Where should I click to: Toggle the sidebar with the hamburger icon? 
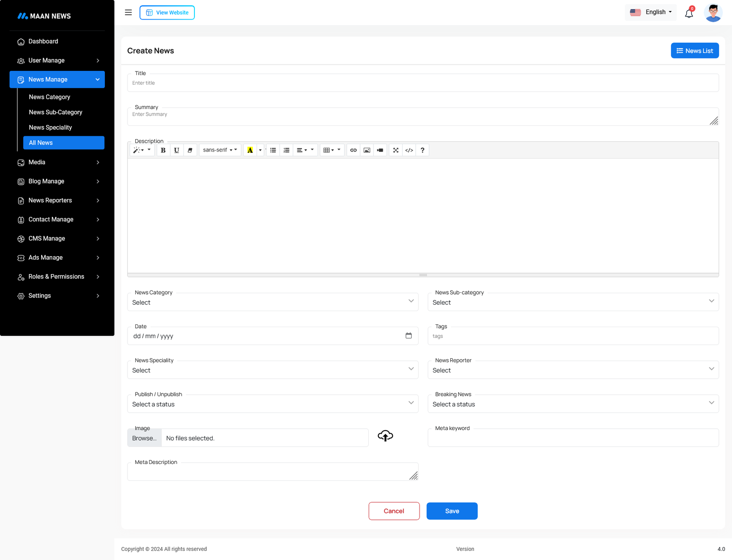pos(129,12)
